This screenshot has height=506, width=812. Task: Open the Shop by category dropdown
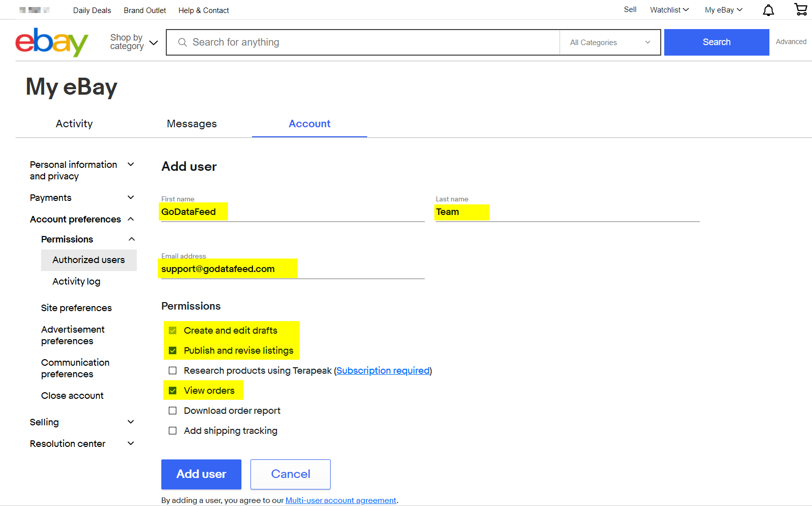point(134,42)
